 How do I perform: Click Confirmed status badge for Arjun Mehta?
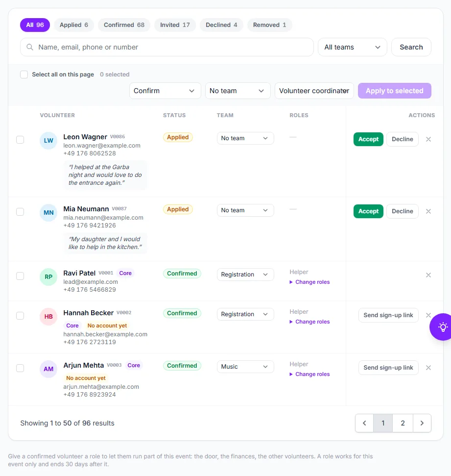tap(182, 366)
